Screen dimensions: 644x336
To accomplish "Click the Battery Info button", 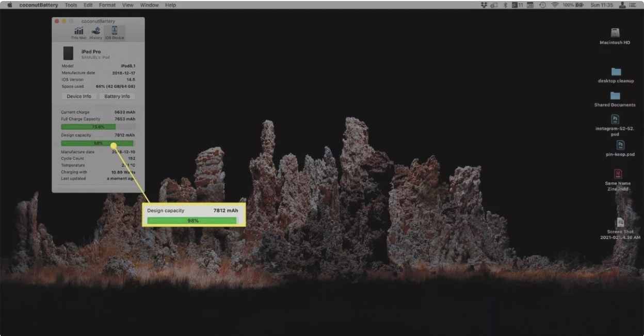I will tap(117, 96).
